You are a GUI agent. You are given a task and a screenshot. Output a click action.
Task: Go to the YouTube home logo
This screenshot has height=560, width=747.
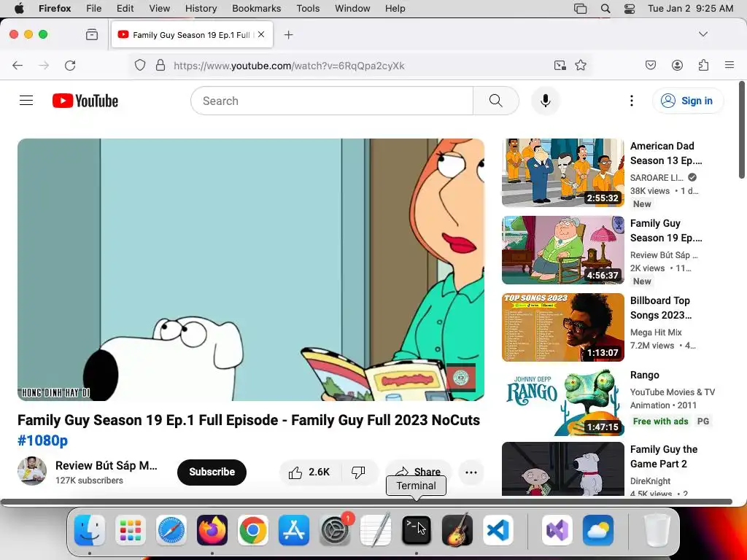tap(85, 101)
